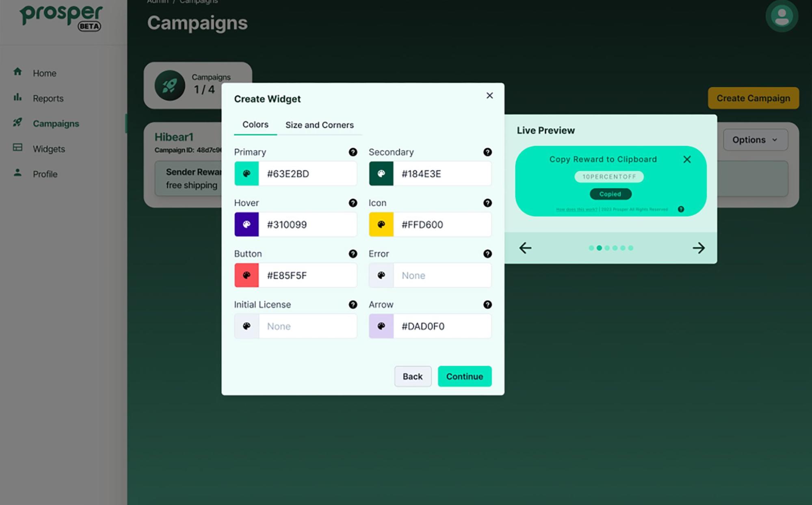Screen dimensions: 812x505
Task: Click the back navigation arrow
Action: [x=525, y=247]
